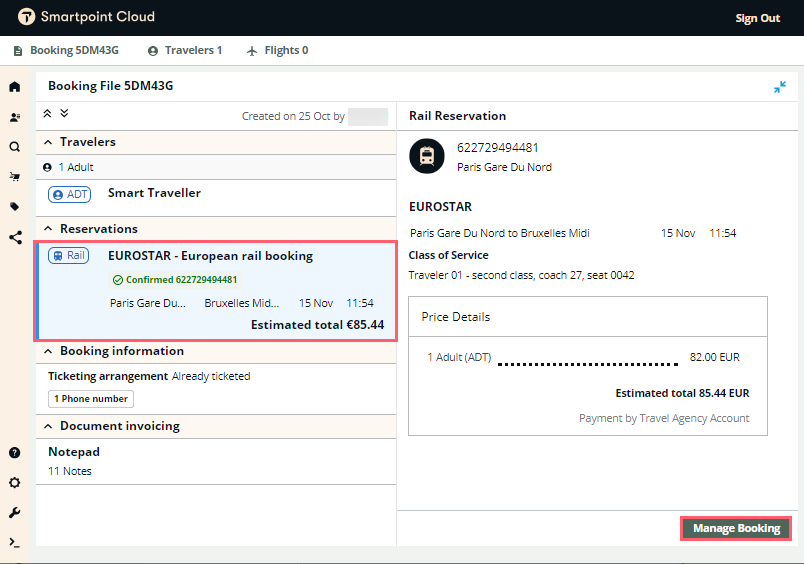The image size is (804, 564).
Task: Open the Help question mark icon
Action: tap(14, 452)
